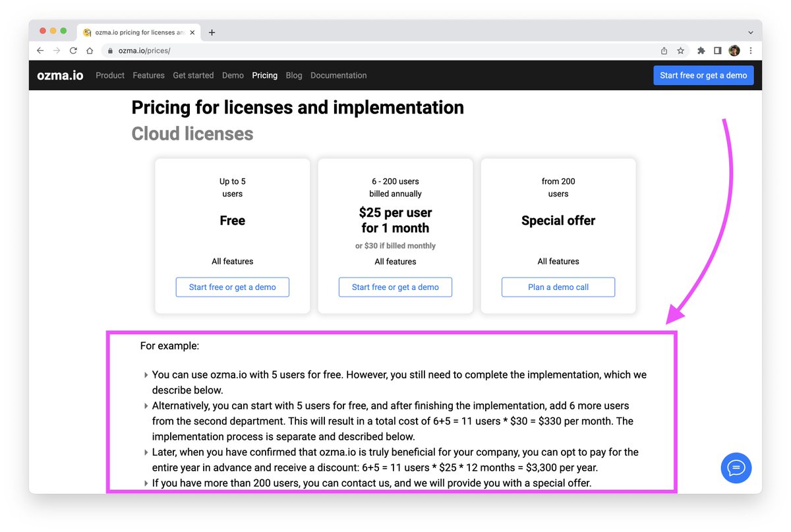Toggle the browser side panel icon
791x532 pixels.
point(718,51)
